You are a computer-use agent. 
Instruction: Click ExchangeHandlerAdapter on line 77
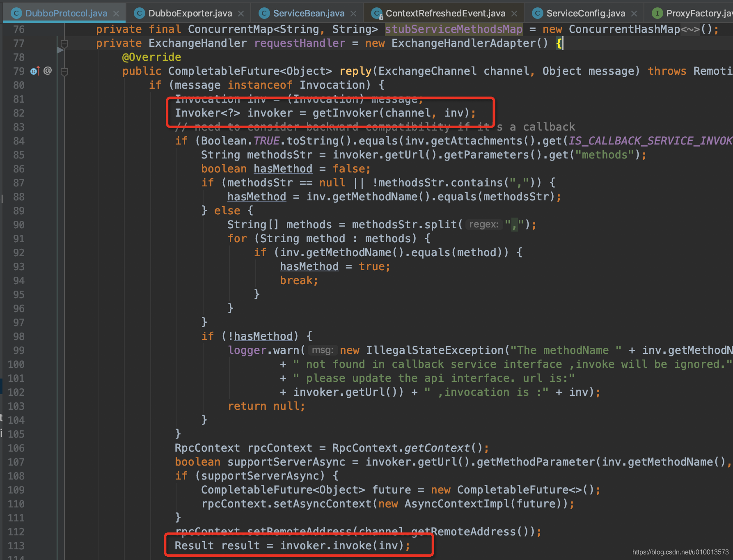463,43
